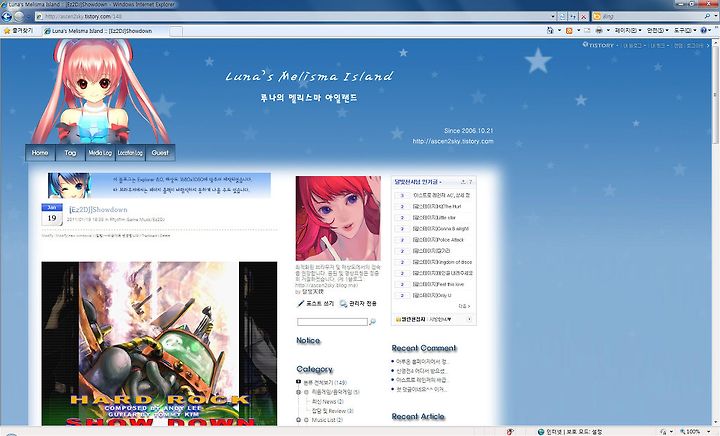Click the red X Stop loading icon
This screenshot has height=436, width=720.
583,17
